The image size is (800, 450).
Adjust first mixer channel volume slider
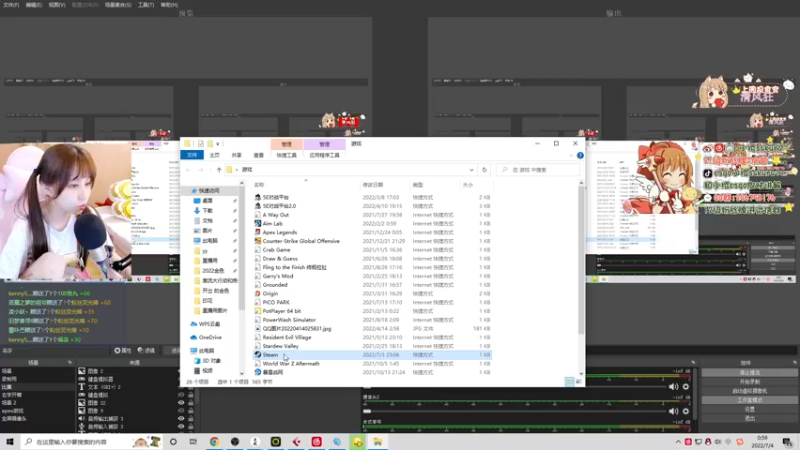click(x=514, y=387)
